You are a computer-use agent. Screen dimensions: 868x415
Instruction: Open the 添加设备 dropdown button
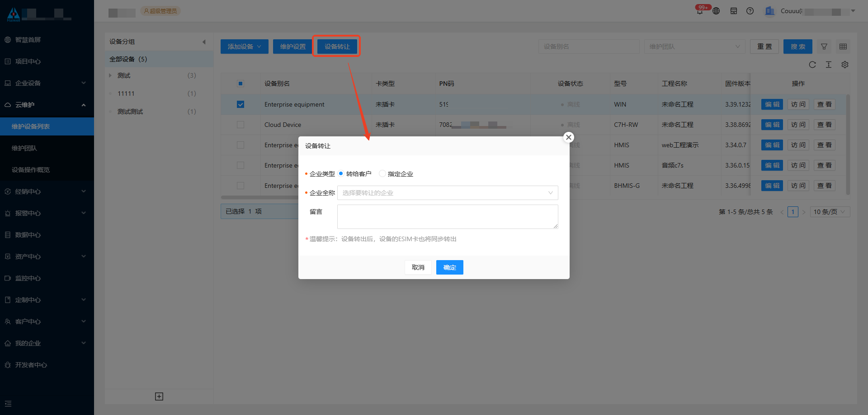pos(245,47)
